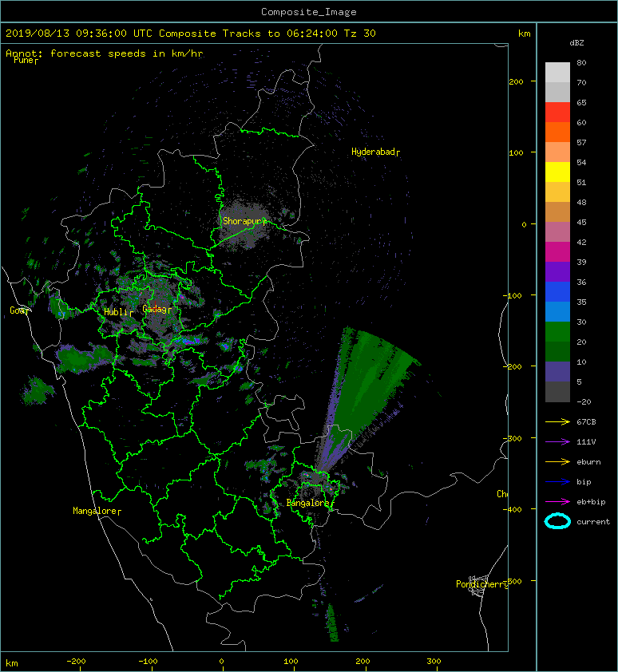618x672 pixels.
Task: Click the 67CB legend label
Action: point(586,422)
